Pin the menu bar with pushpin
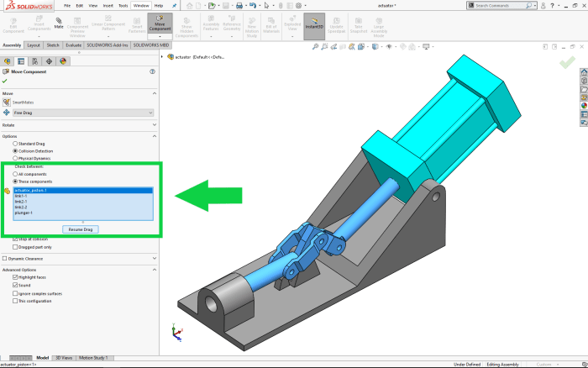This screenshot has width=588, height=368. coord(175,6)
